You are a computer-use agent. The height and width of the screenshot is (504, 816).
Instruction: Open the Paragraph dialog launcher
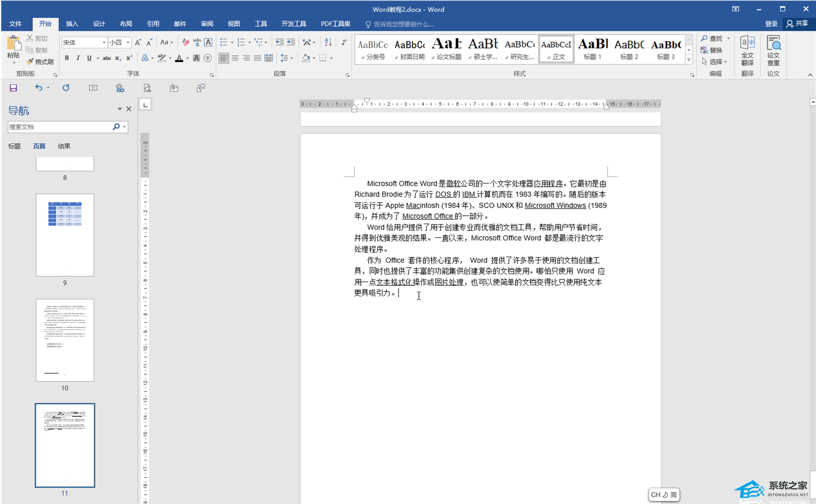tap(347, 75)
